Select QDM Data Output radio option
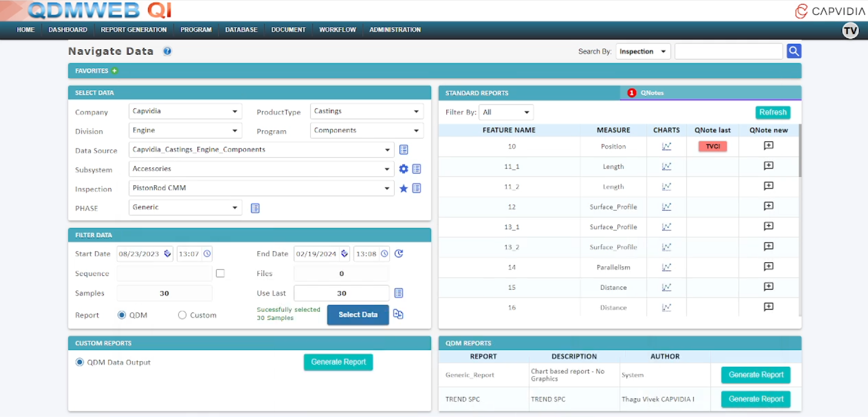The image size is (868, 417). (x=79, y=362)
